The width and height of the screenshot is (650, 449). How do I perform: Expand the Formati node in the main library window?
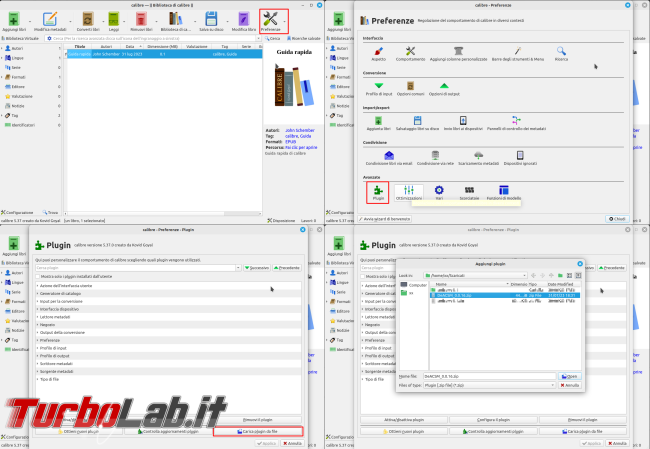[x=2, y=77]
